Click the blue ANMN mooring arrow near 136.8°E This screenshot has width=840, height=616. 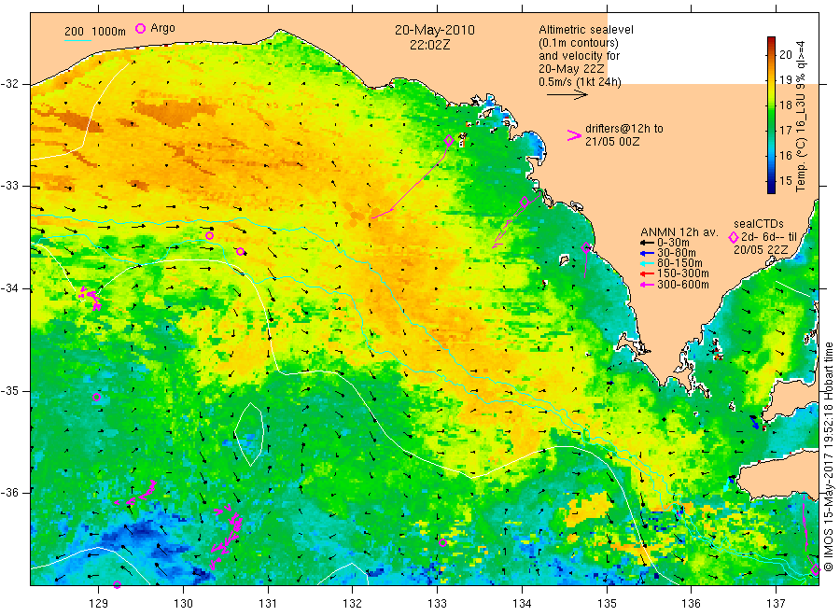point(754,422)
